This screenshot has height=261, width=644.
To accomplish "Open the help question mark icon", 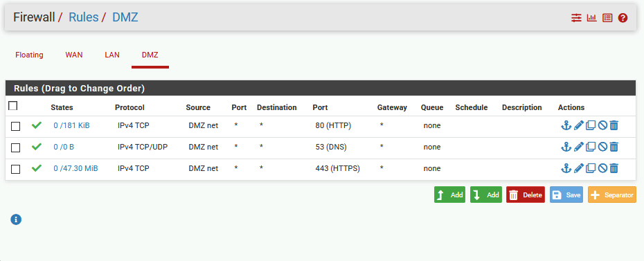I will (623, 17).
